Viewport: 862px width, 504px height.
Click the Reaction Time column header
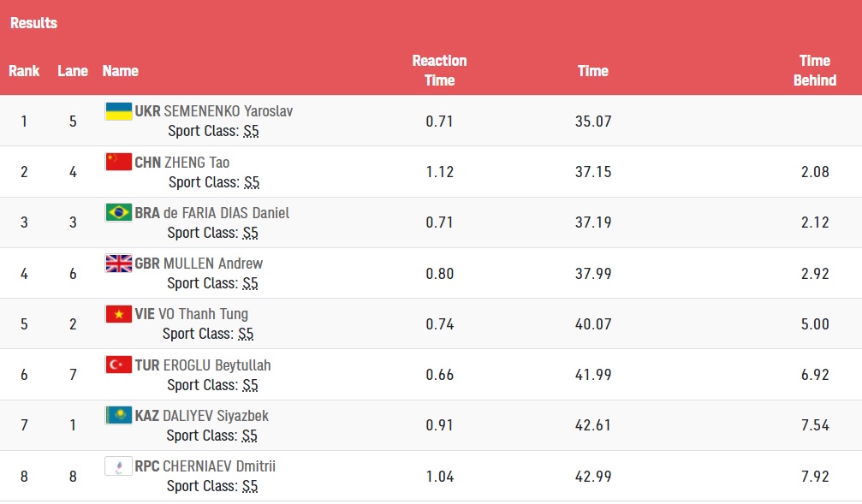pyautogui.click(x=439, y=70)
